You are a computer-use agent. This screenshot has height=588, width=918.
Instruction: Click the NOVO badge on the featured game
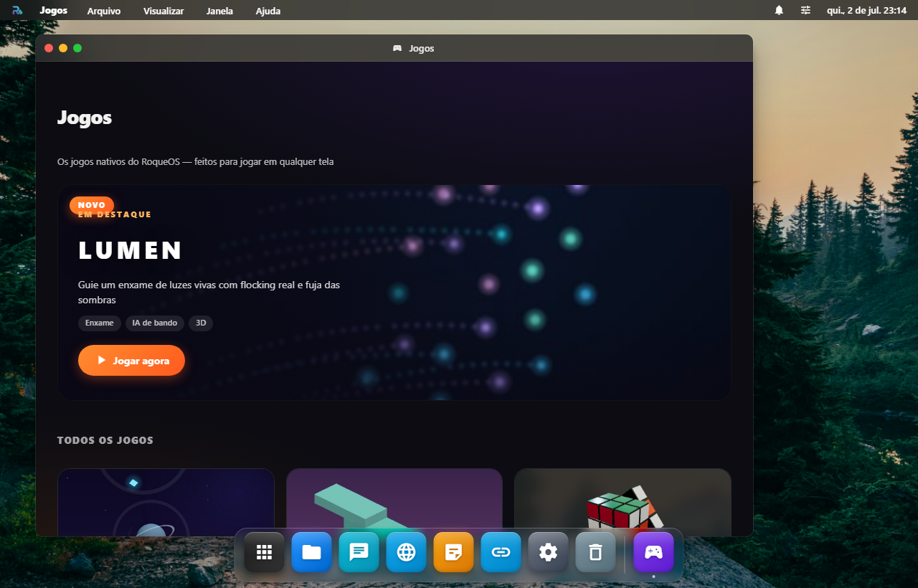(x=92, y=205)
